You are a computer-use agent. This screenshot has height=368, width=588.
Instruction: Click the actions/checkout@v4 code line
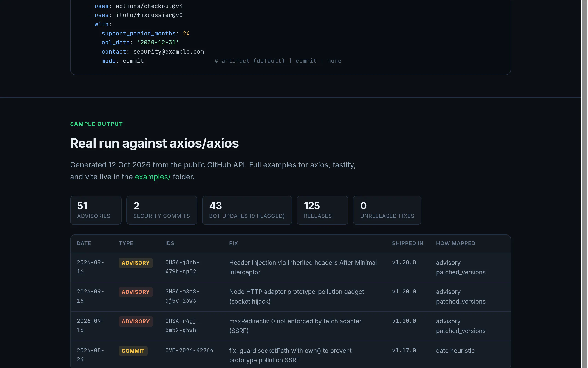pos(135,6)
